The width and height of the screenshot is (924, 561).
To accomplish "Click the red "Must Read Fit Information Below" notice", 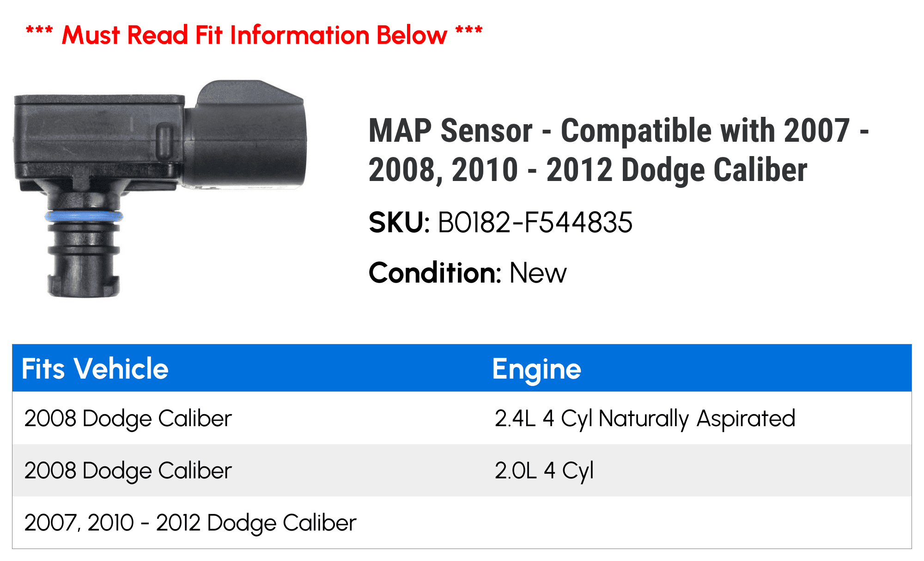I will 254,35.
